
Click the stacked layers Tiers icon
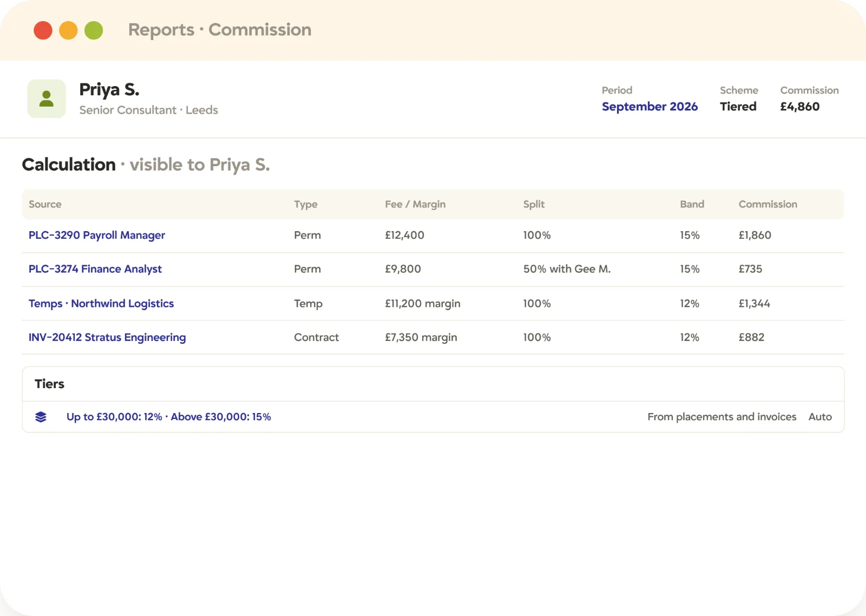pos(41,417)
